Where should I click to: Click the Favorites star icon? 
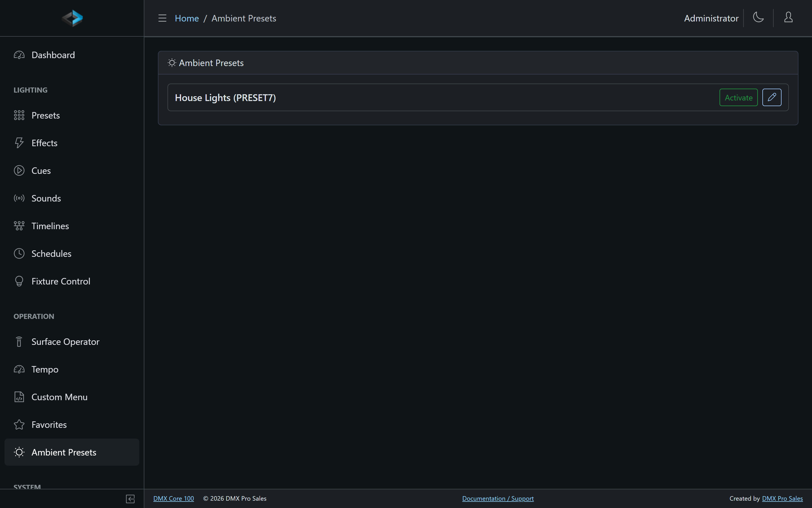pos(19,425)
